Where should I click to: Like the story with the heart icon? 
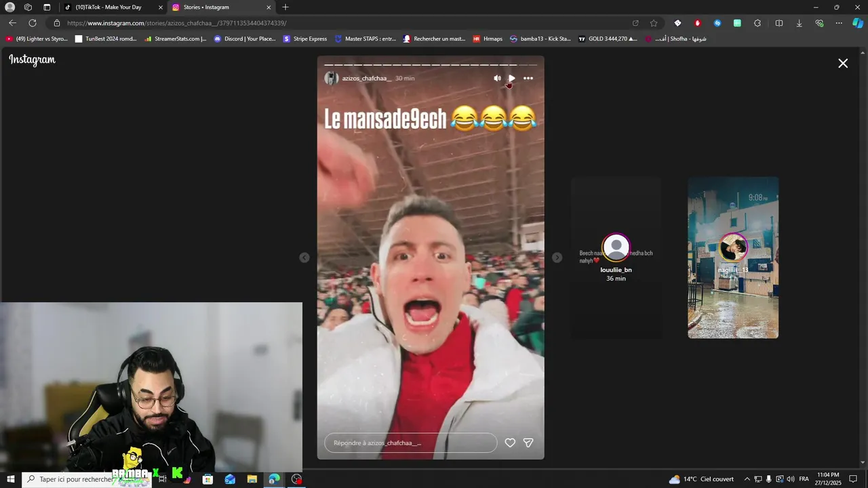(x=510, y=443)
